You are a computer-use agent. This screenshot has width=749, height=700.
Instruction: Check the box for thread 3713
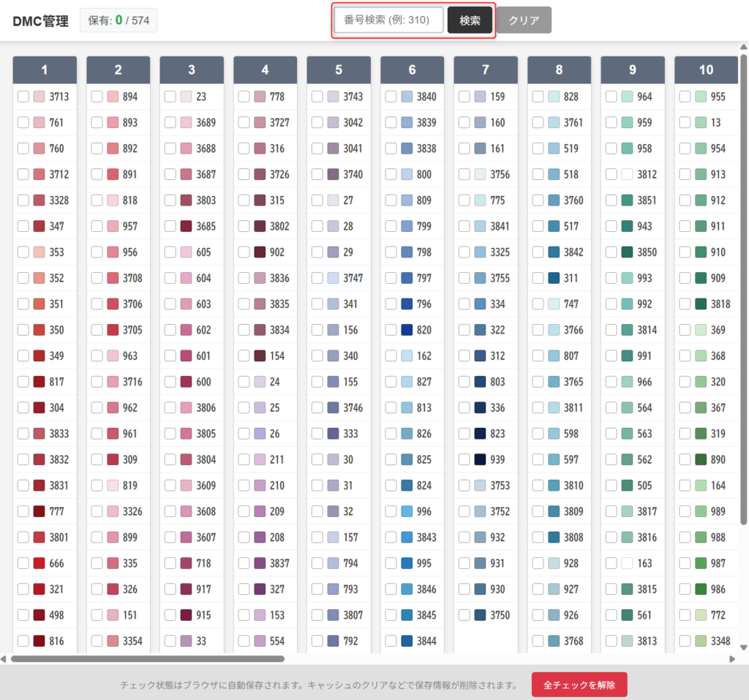point(23,97)
